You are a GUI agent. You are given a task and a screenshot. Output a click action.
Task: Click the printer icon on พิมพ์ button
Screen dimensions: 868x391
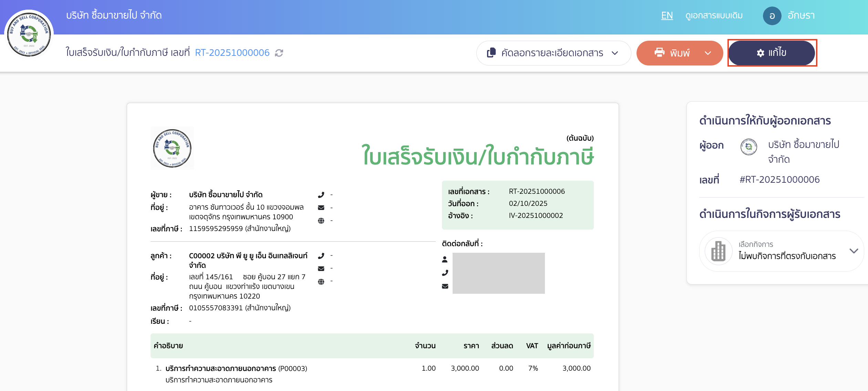[660, 53]
